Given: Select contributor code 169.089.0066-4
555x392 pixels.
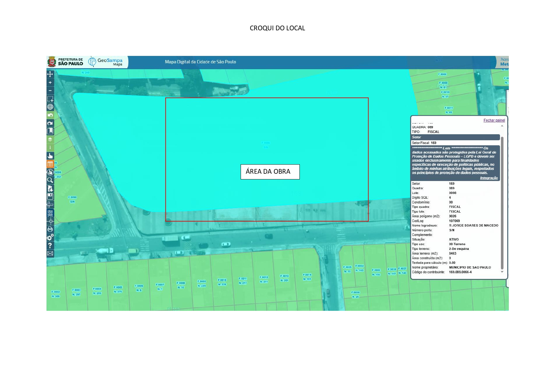Looking at the screenshot, I should coord(460,272).
